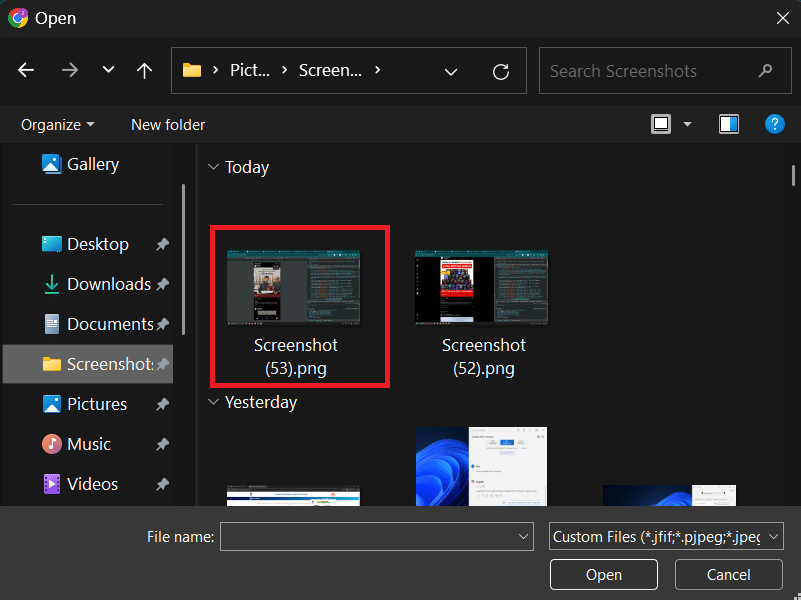Open the Organize menu

57,125
